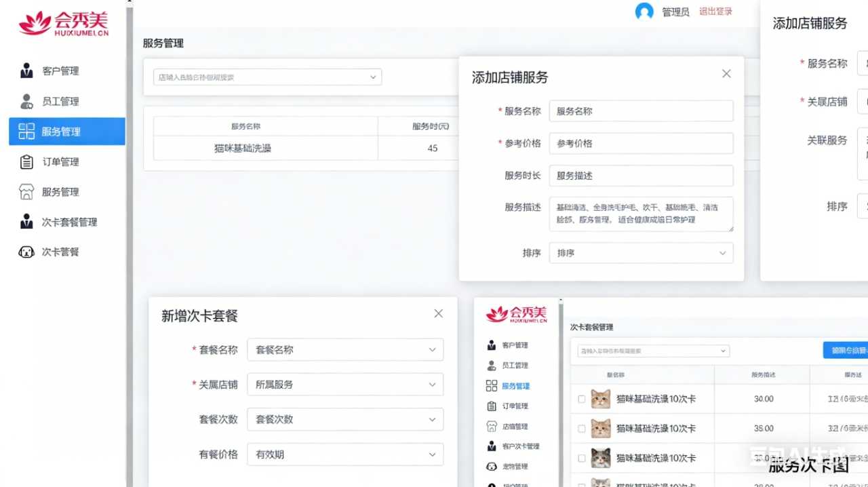
Task: Click the highlighted 服务管理 grid icon
Action: pyautogui.click(x=26, y=132)
